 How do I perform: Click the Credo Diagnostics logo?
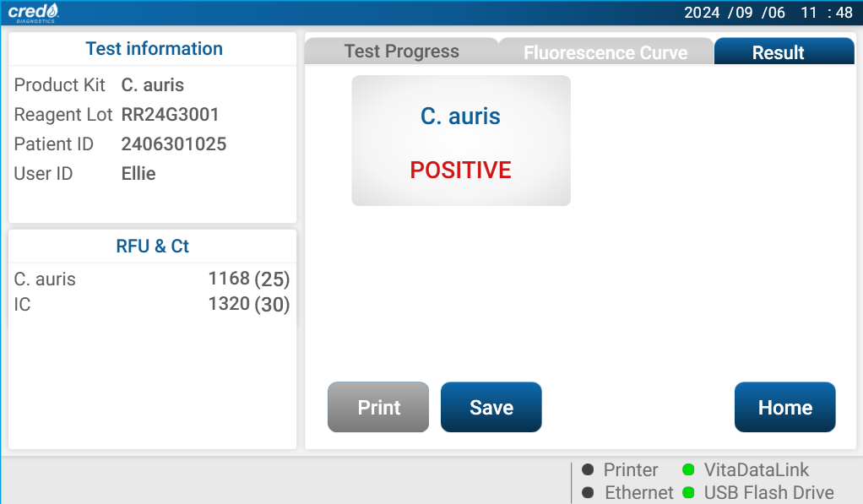(33, 13)
